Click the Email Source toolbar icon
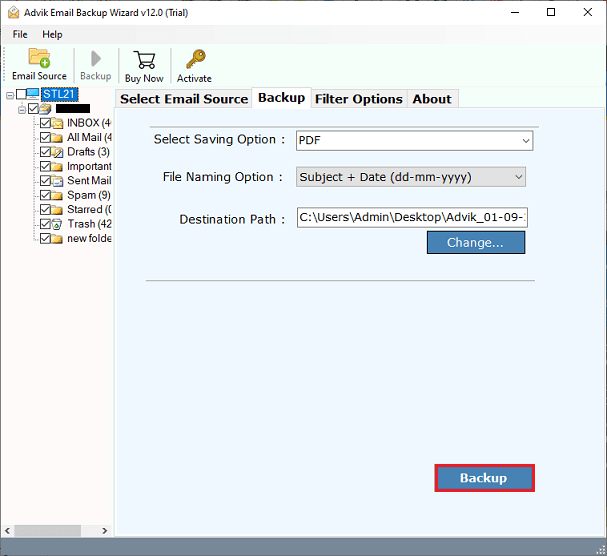 (39, 58)
